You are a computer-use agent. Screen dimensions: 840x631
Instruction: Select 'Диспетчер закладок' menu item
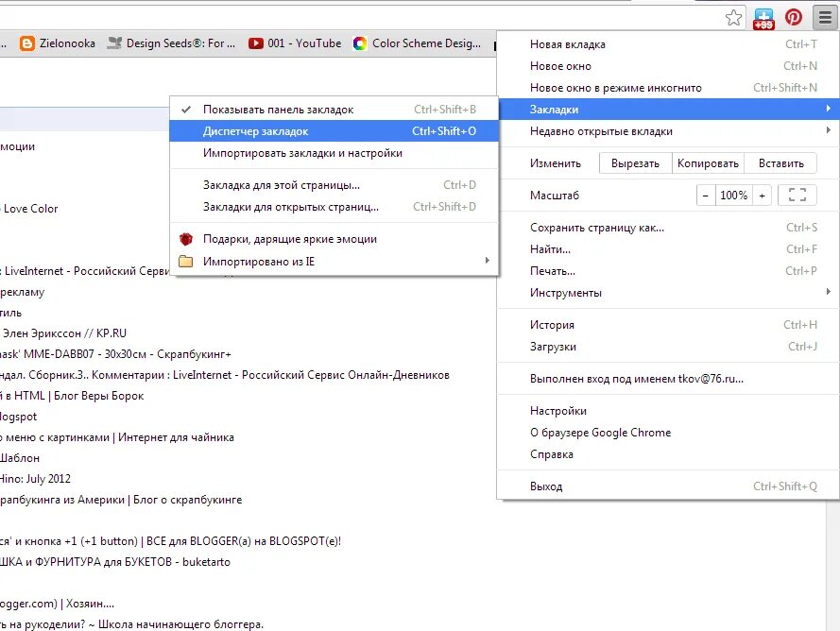(334, 131)
